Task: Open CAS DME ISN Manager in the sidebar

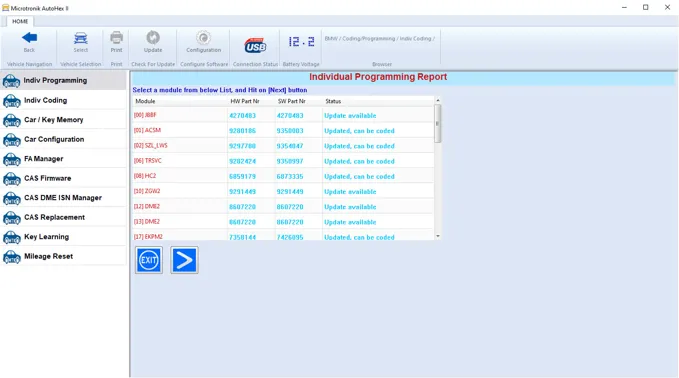Action: [x=63, y=198]
